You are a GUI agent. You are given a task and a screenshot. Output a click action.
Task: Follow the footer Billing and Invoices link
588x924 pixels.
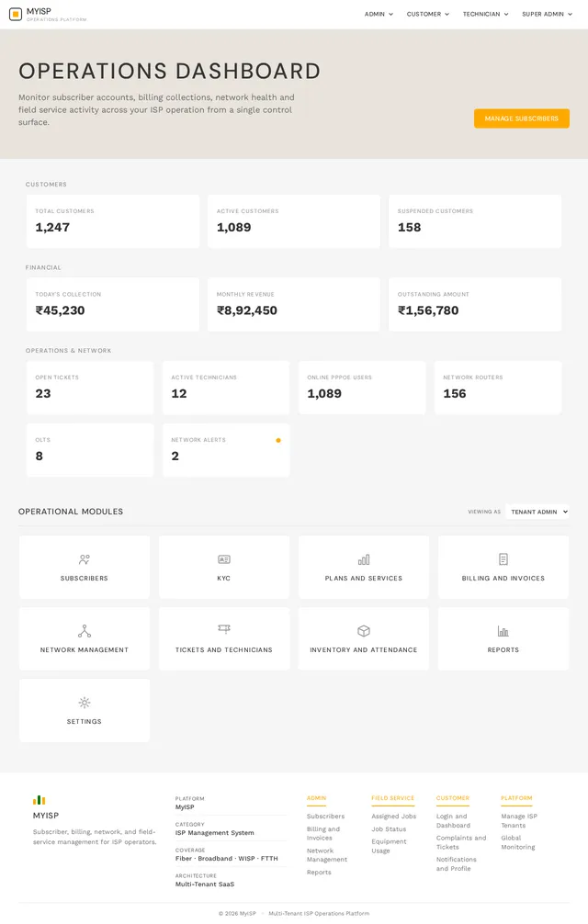click(x=322, y=833)
